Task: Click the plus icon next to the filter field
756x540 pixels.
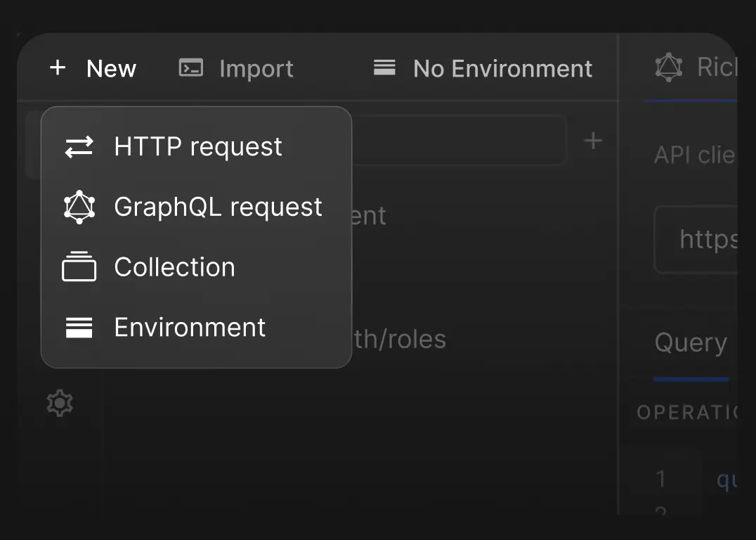Action: 592,140
